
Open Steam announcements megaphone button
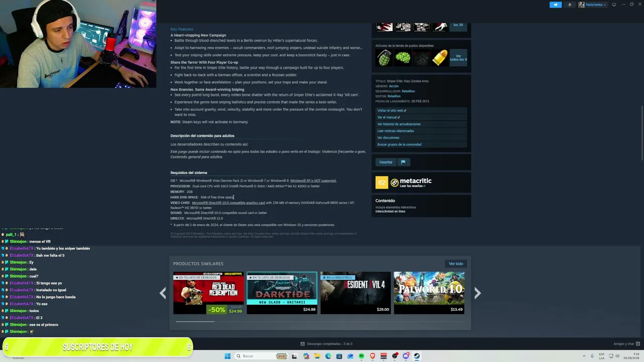point(555,5)
